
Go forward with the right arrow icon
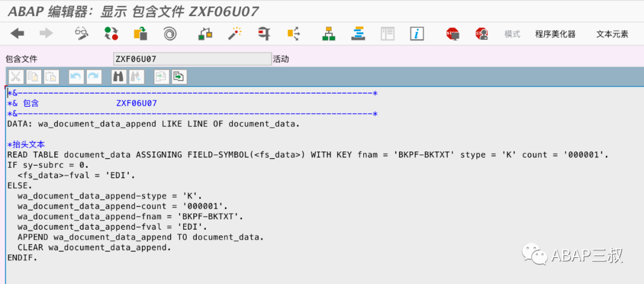tap(47, 33)
